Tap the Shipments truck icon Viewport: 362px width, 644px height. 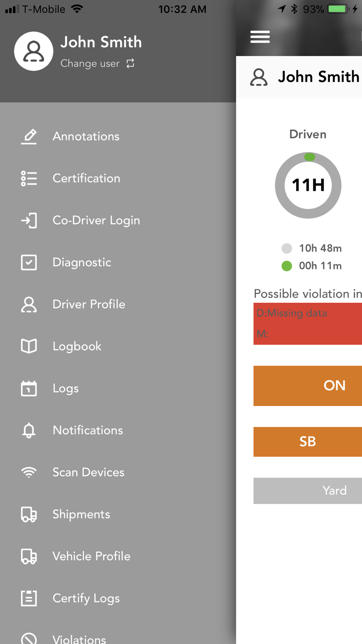29,514
